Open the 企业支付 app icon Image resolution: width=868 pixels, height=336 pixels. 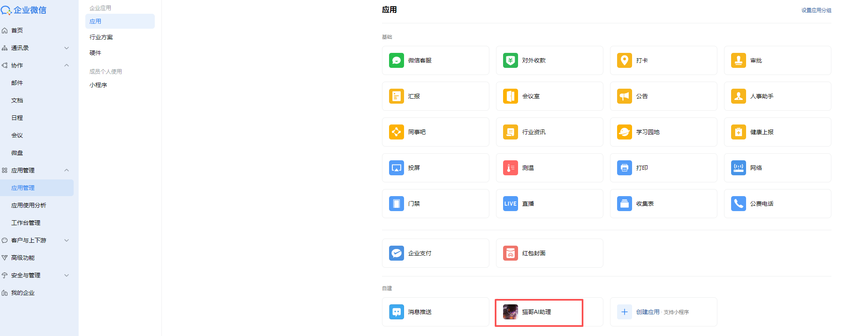(x=396, y=253)
